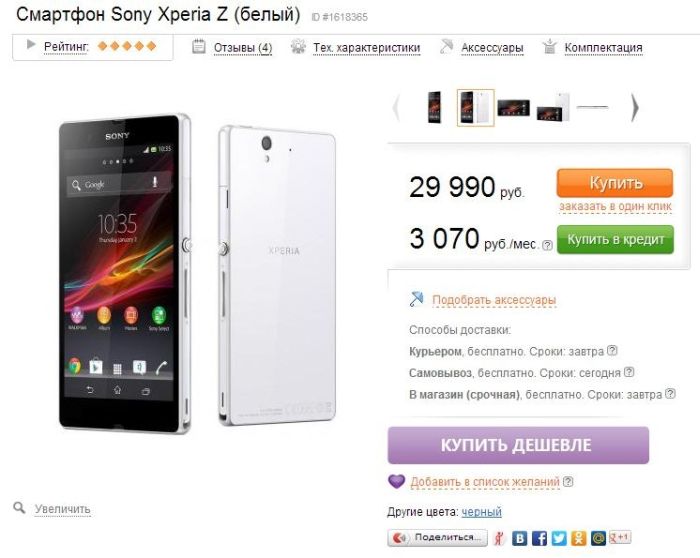Screen dimensions: 700x558
Task: Select the first phone thumbnail
Action: pyautogui.click(x=434, y=107)
